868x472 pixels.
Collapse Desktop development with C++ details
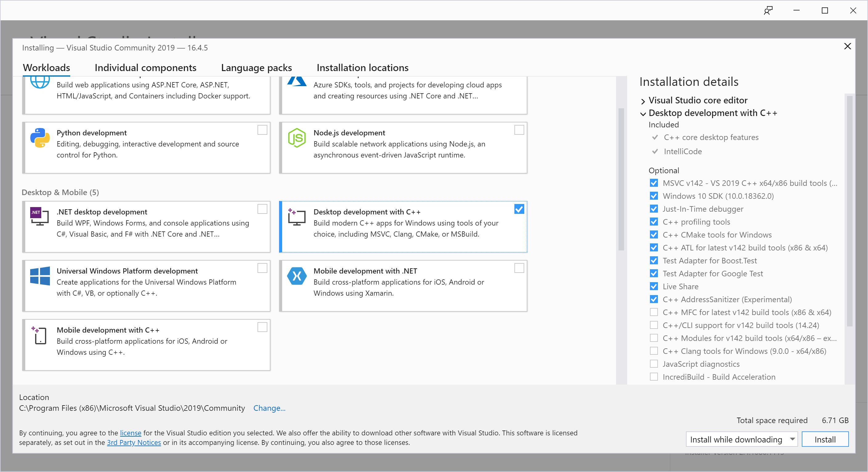[x=643, y=114]
